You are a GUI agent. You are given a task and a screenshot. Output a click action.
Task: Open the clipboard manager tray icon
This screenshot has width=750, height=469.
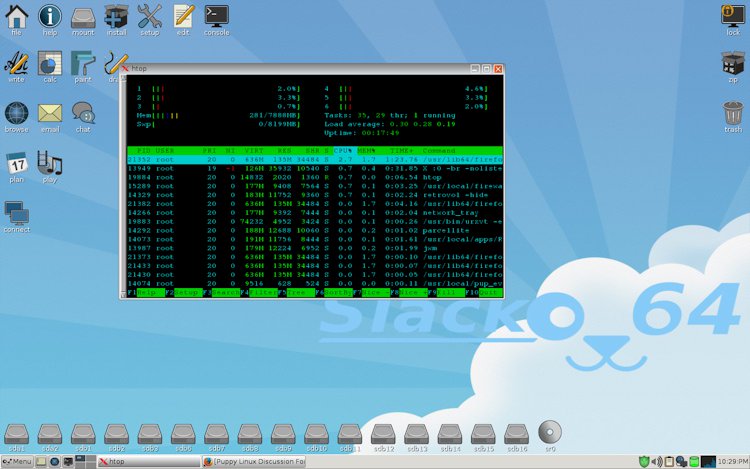pos(669,462)
